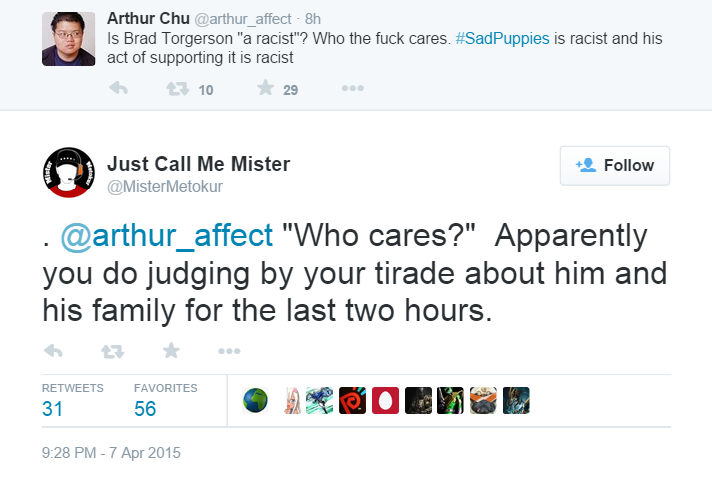Screen dimensions: 712x496
Task: Reply to Arthur Chu's tweet
Action: pos(119,88)
